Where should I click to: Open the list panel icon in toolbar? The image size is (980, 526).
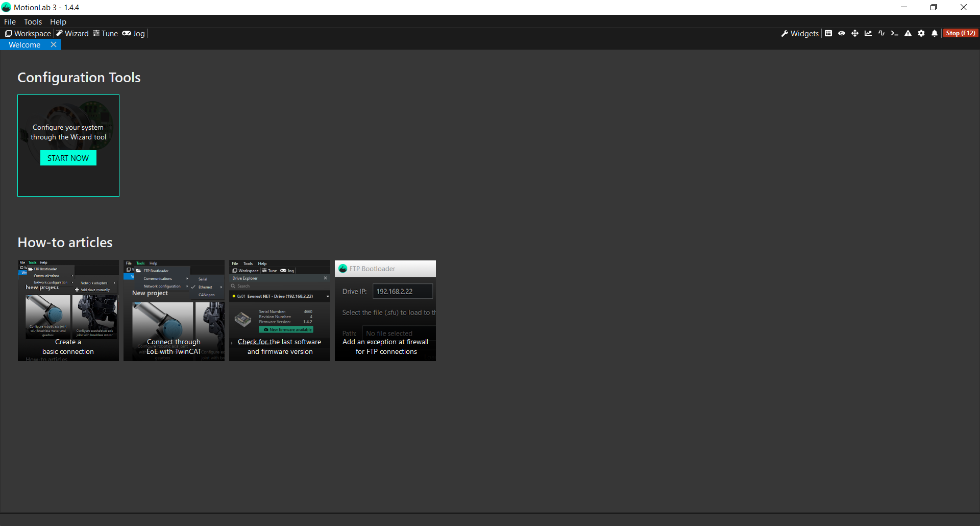click(828, 33)
